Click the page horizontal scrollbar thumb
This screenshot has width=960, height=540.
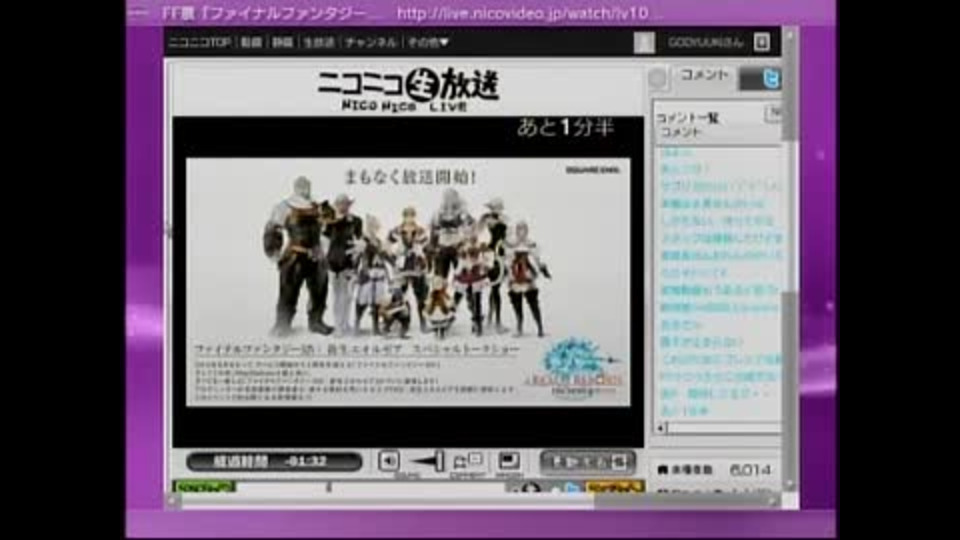[680, 501]
